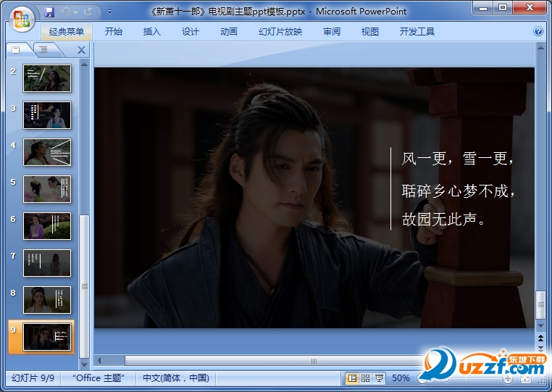552x392 pixels.
Task: Open the Undo history dropdown arrow
Action: point(75,12)
